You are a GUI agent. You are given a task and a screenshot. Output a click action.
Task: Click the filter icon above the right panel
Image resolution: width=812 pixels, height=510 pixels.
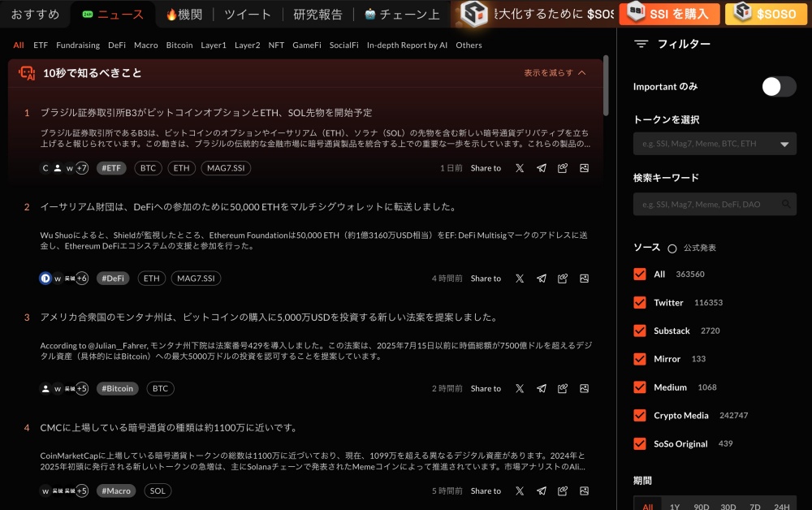641,44
